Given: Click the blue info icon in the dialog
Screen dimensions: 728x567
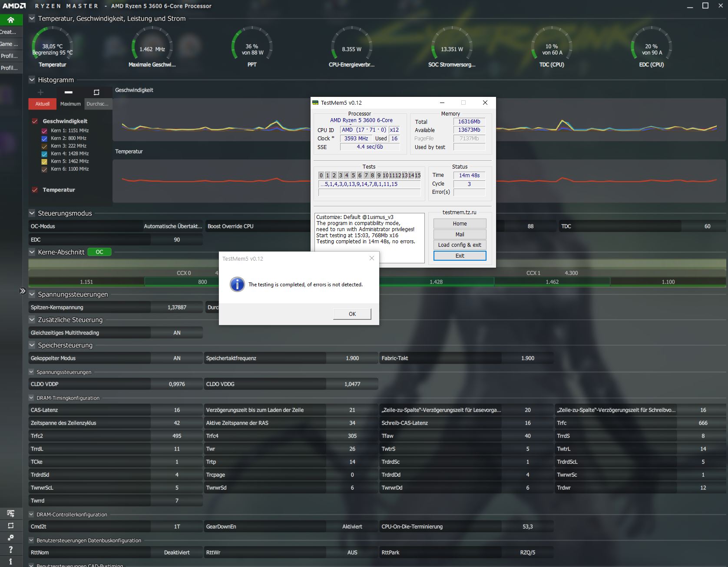Looking at the screenshot, I should point(237,285).
